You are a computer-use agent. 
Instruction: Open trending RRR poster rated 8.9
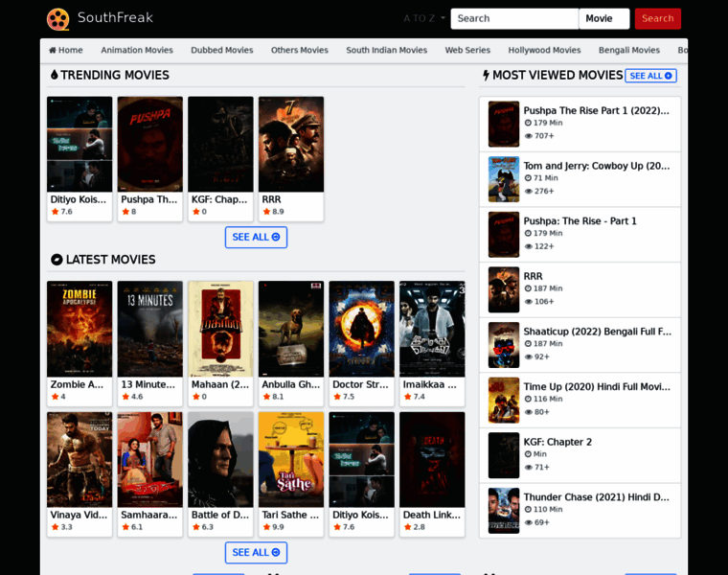[291, 145]
